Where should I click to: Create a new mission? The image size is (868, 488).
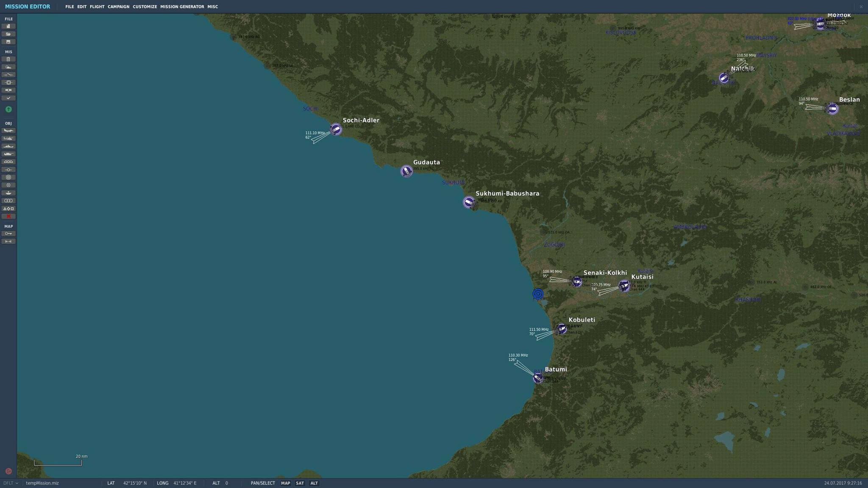[8, 26]
